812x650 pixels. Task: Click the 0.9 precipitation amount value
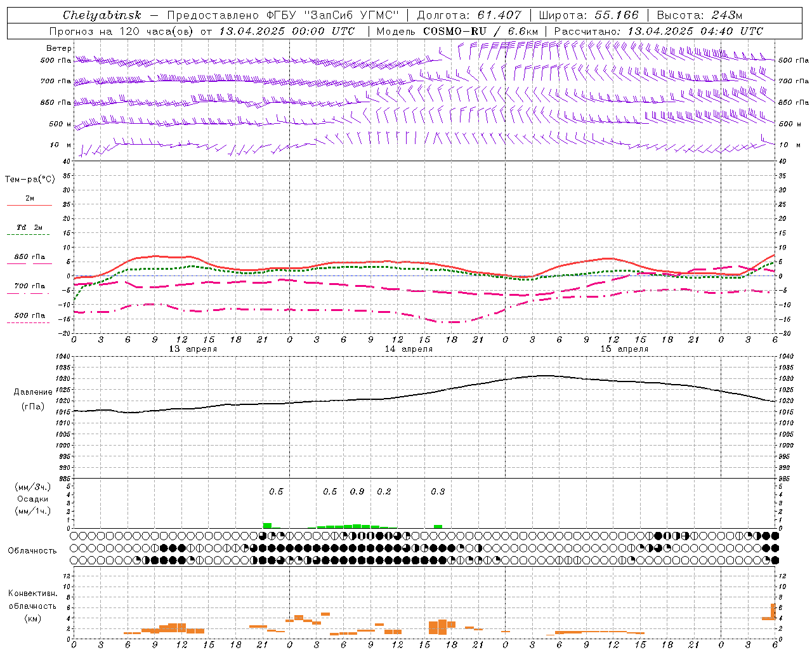coord(357,492)
